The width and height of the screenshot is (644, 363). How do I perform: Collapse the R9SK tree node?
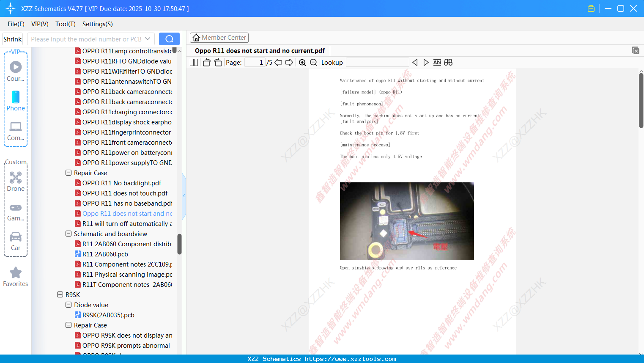click(60, 295)
